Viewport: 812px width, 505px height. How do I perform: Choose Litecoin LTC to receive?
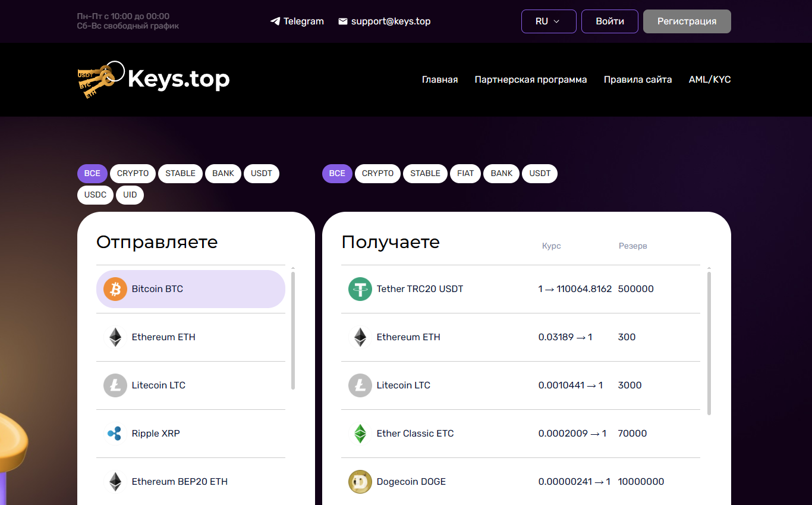(x=521, y=385)
